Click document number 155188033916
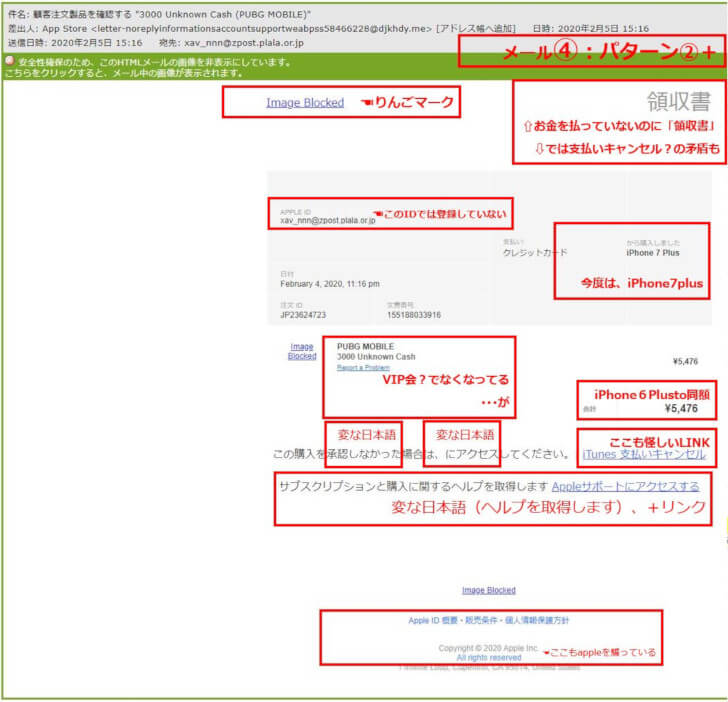The image size is (728, 702). (414, 315)
